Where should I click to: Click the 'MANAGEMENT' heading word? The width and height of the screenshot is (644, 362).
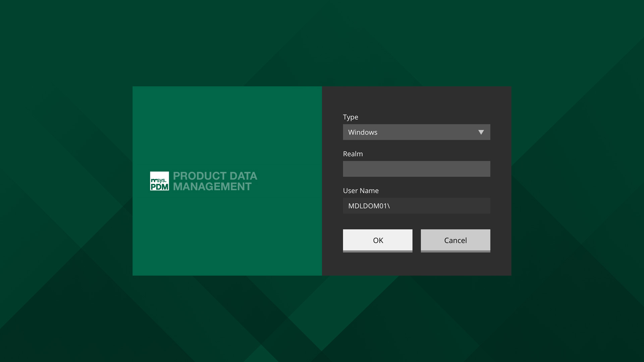(x=212, y=187)
